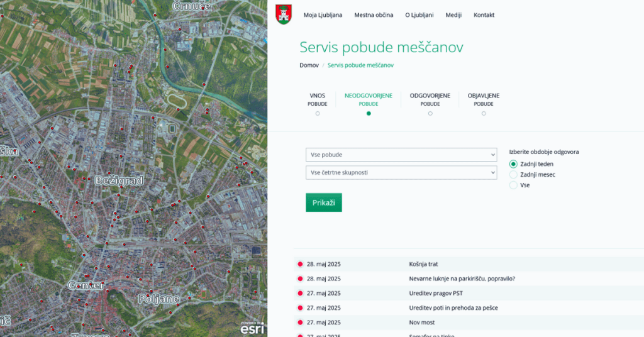Screen dimensions: 644x337
Task: Open the Mestna občina menu
Action: point(374,15)
